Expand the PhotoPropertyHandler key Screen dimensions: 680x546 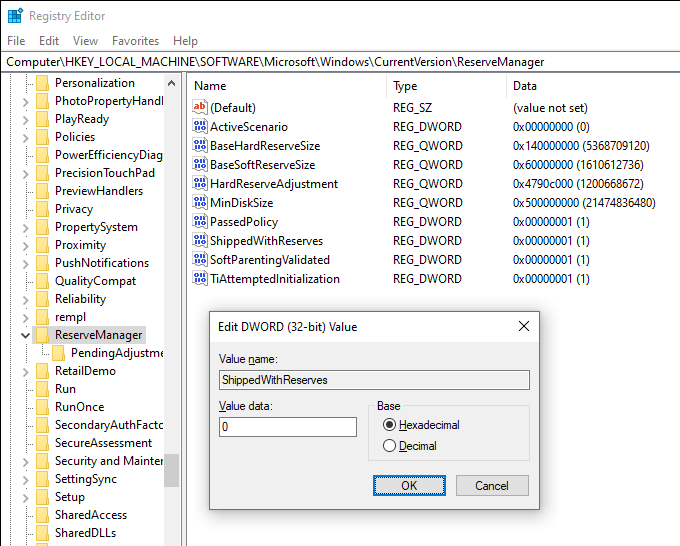(26, 102)
